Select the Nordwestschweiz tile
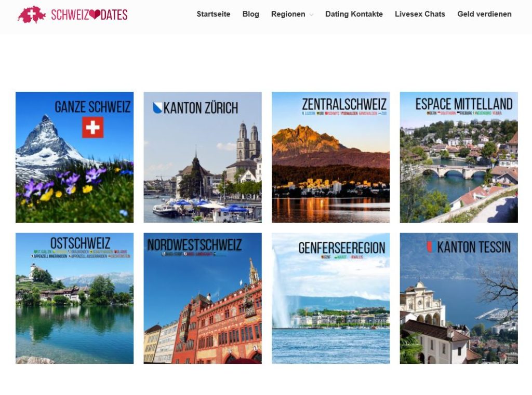Screen dimensions: 532x395 coord(203,298)
